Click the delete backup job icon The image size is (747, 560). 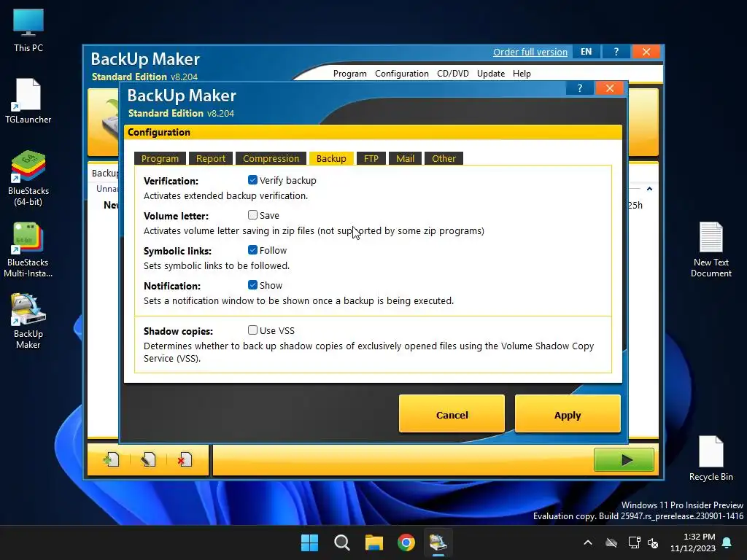pyautogui.click(x=185, y=460)
